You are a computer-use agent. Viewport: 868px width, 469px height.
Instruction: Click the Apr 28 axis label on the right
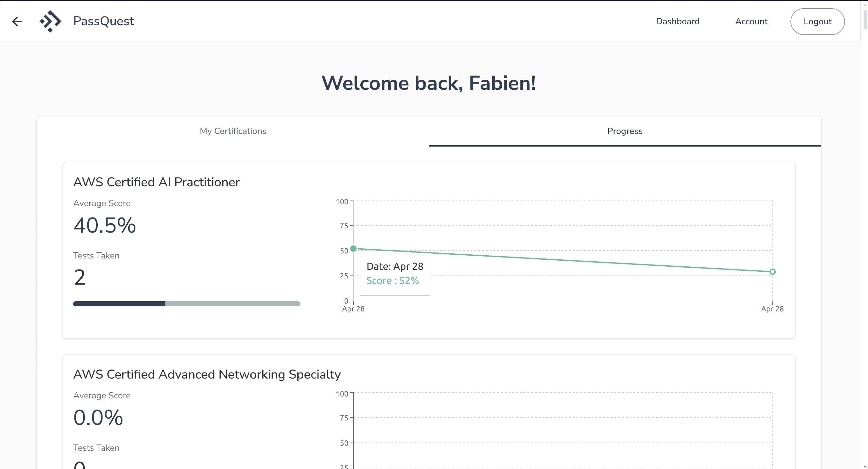tap(772, 309)
